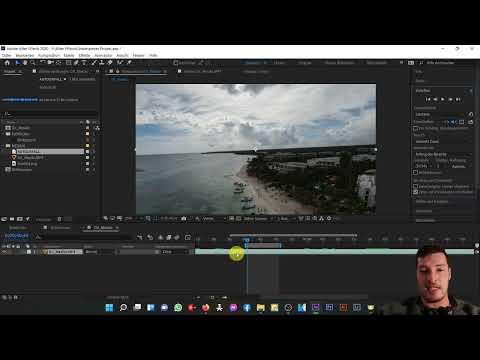Open the Bereich range dropdown in Vorschau
The height and width of the screenshot is (360, 480).
(x=443, y=141)
